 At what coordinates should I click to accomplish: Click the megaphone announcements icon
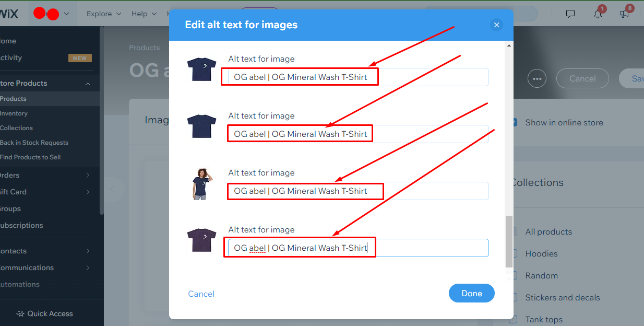click(625, 14)
